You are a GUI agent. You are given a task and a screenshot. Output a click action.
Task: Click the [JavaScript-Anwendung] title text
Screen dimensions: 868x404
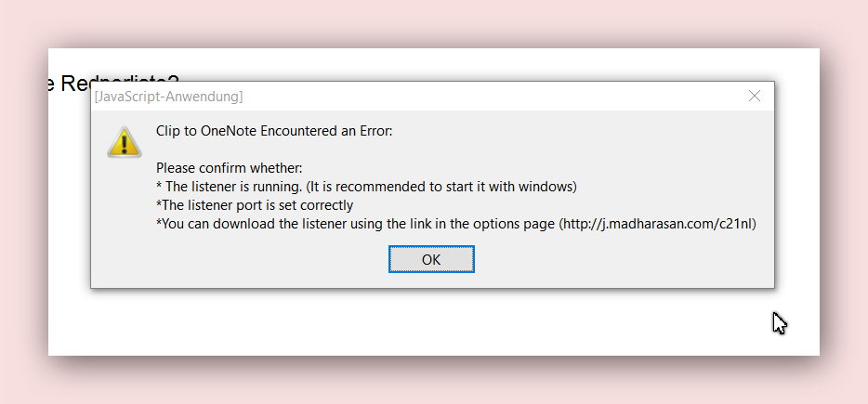169,97
